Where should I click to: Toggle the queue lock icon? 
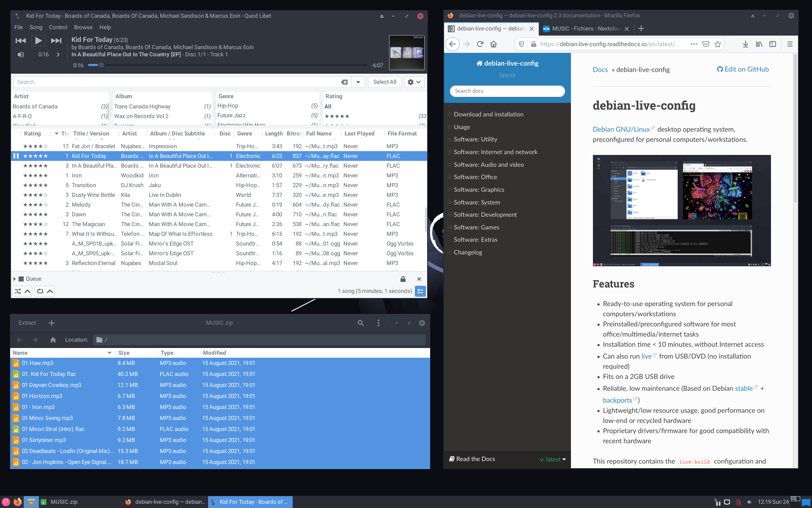[403, 279]
